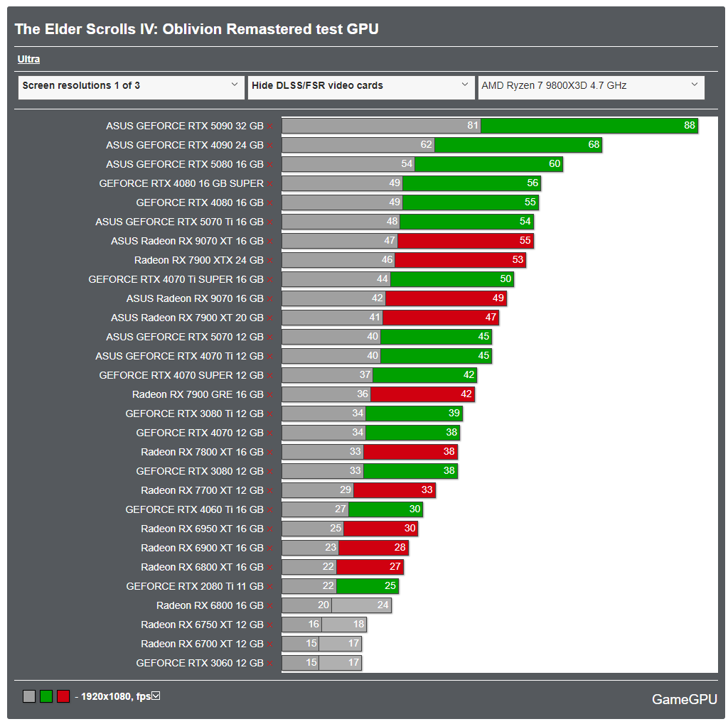The image size is (728, 724).
Task: Click the 50 value on RTX 4070 Ti SUPER bar
Action: tap(505, 279)
